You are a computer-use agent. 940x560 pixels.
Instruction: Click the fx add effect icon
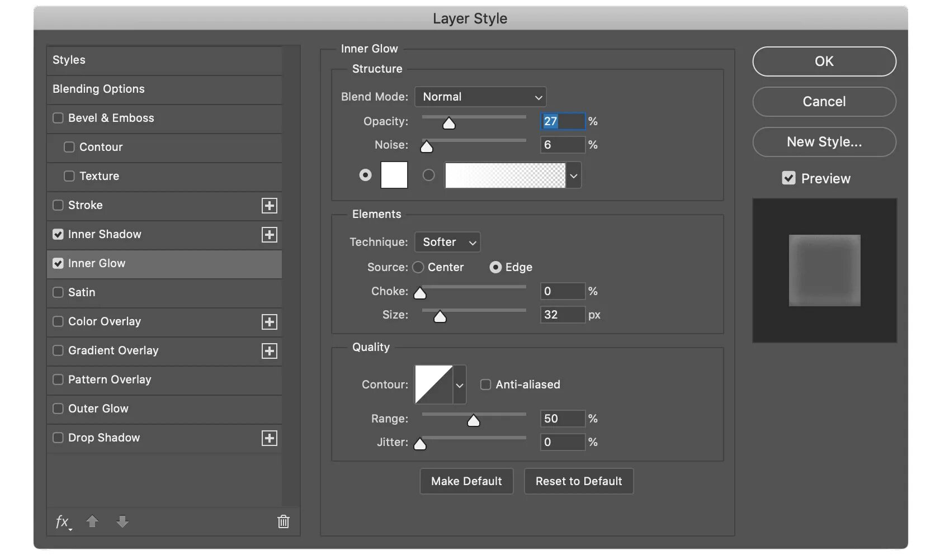tap(63, 522)
